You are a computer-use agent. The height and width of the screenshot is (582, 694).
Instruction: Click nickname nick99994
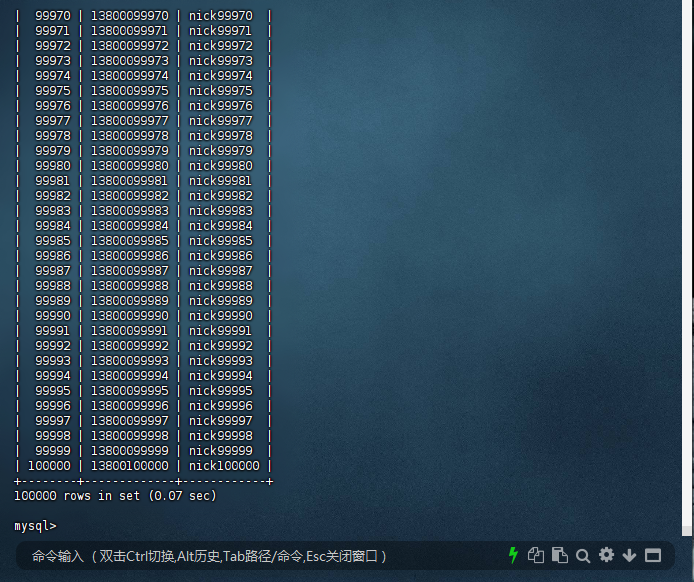[221, 376]
